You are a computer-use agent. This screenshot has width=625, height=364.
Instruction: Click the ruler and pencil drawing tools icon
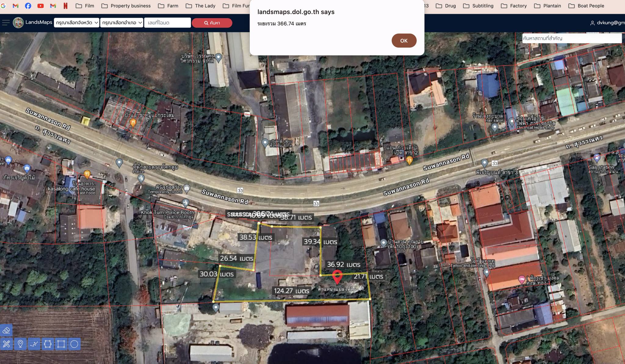point(6,344)
